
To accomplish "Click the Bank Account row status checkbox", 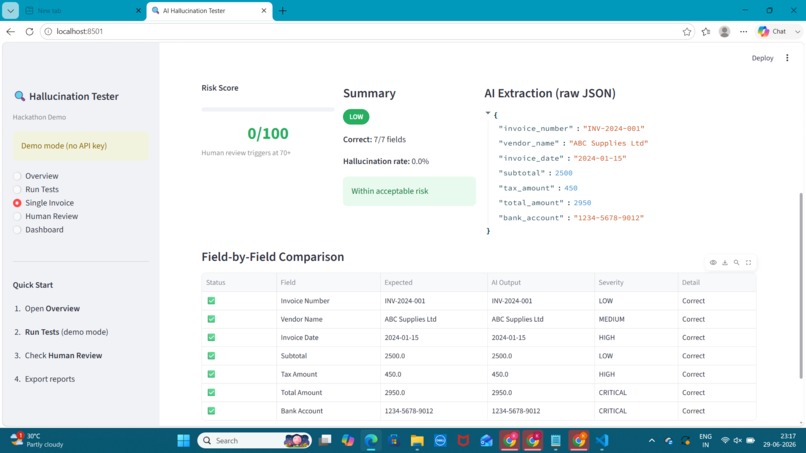I will 211,411.
